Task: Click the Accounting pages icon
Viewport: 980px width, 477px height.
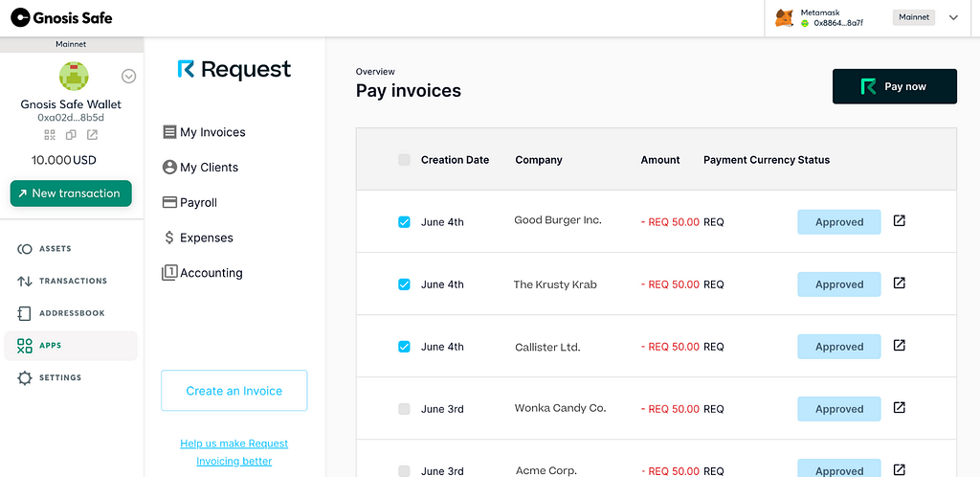Action: pos(168,273)
